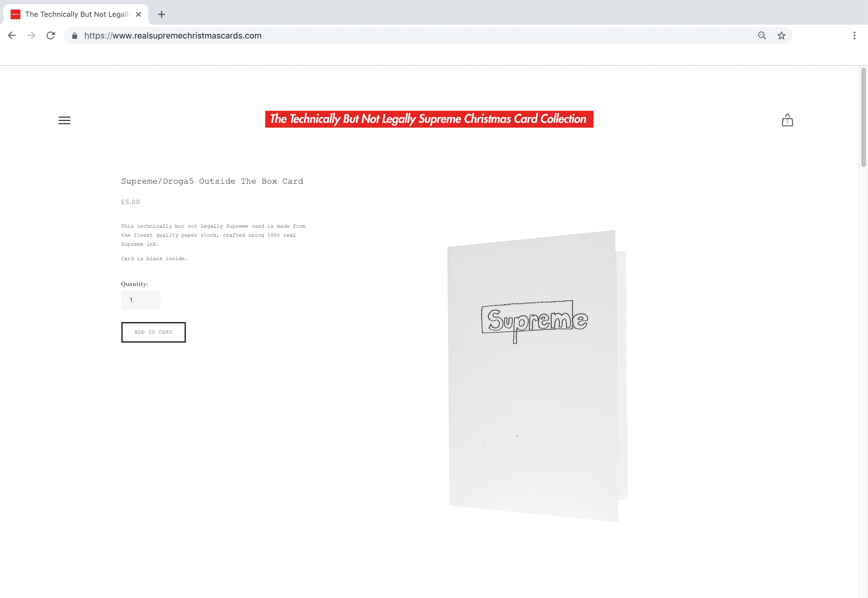Open the Chrome three-dot menu

[x=854, y=36]
